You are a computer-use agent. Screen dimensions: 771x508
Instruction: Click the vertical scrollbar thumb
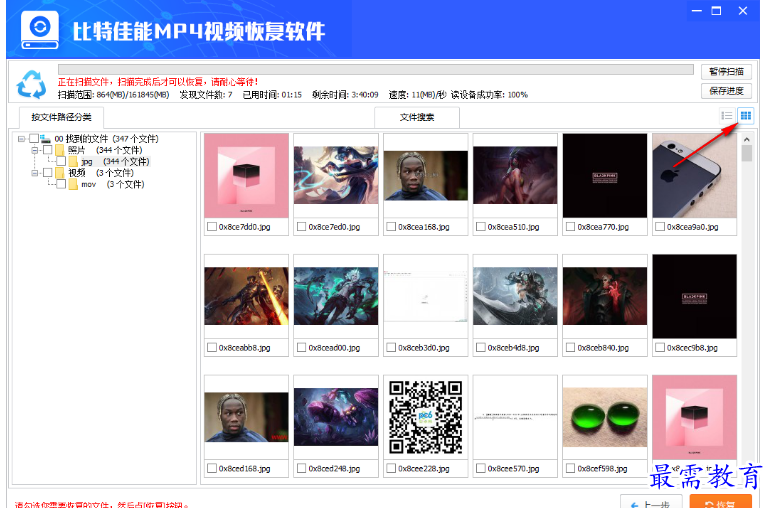pyautogui.click(x=746, y=153)
